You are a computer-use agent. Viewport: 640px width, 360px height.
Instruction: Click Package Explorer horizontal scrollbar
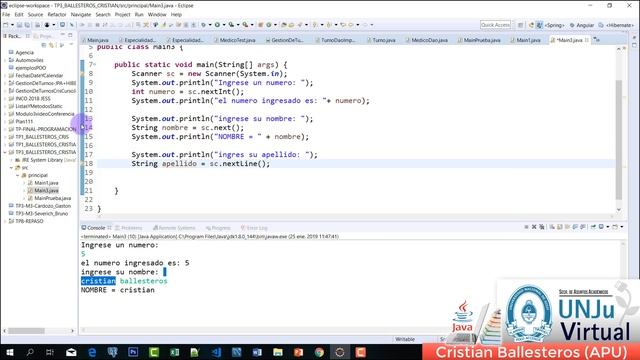[x=27, y=331]
